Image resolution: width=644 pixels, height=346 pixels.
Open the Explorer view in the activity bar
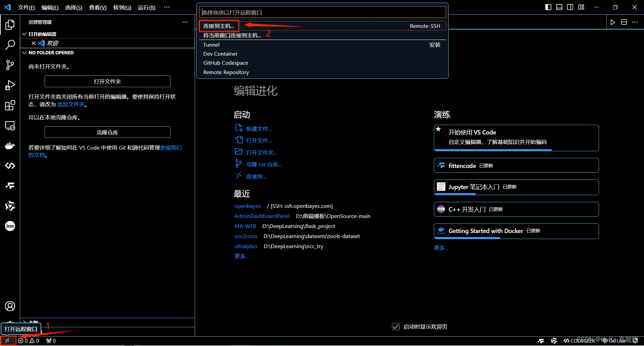pos(10,24)
